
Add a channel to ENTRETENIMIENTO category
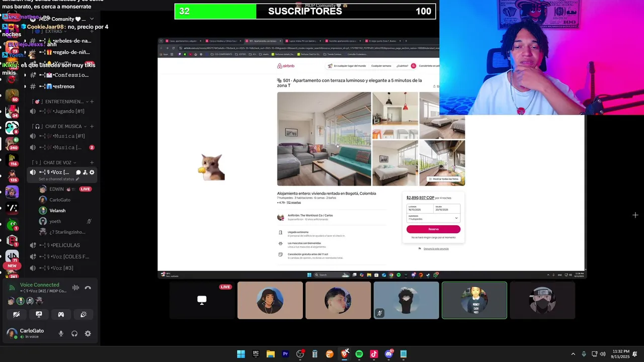(x=92, y=102)
